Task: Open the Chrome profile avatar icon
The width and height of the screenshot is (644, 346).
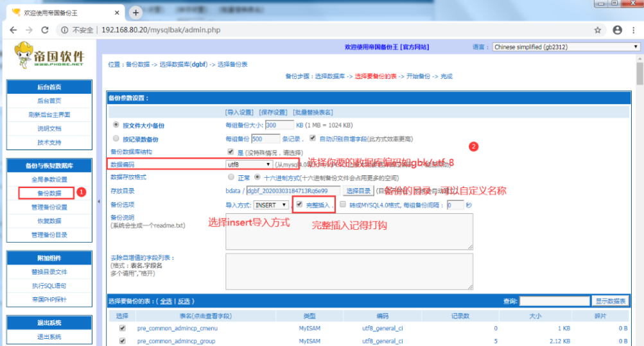Action: (617, 30)
